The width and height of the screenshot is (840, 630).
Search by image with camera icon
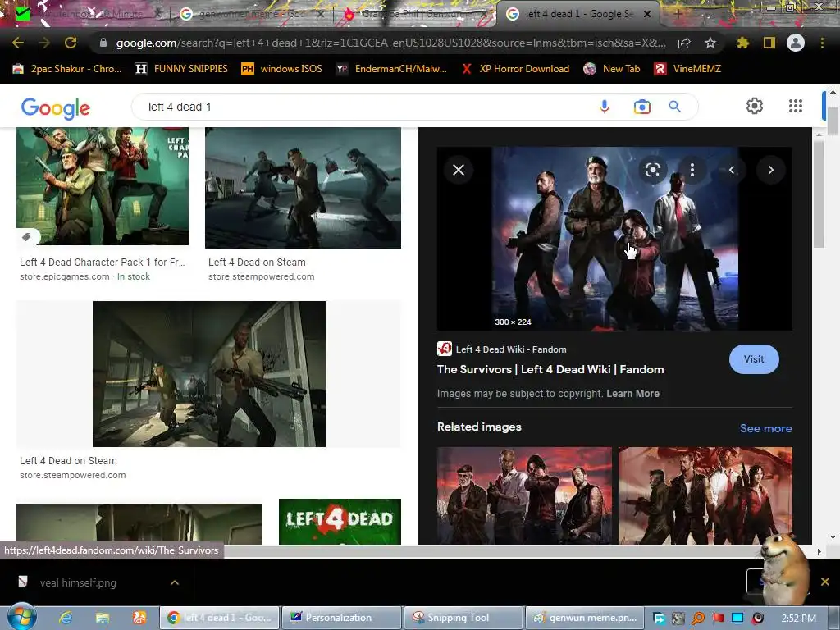641,107
